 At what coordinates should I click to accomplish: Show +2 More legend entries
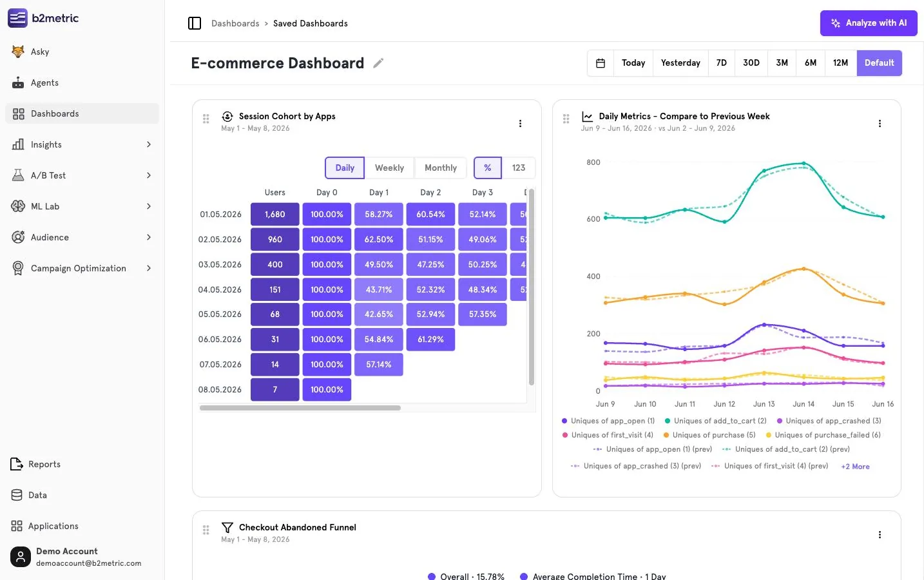point(855,467)
